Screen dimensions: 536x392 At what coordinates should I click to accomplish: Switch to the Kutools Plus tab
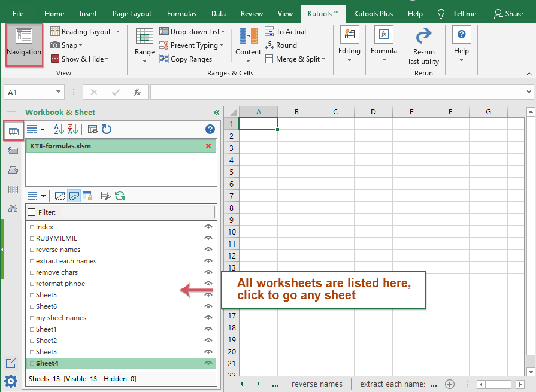[374, 14]
